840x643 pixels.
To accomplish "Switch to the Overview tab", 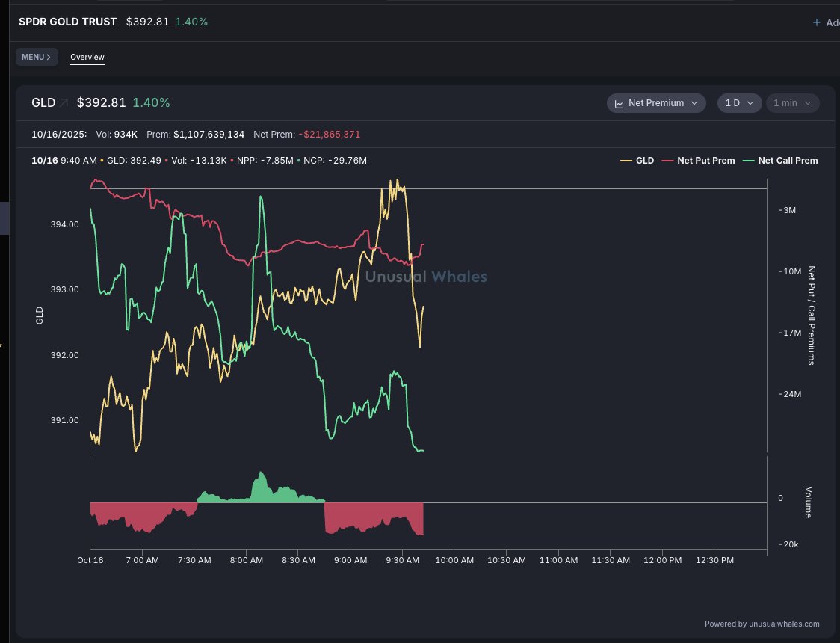I will (87, 57).
